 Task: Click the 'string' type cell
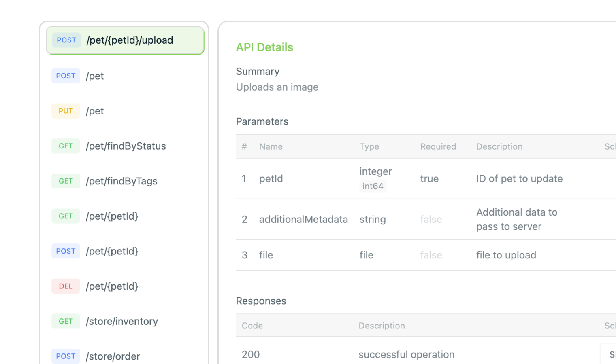tap(373, 220)
